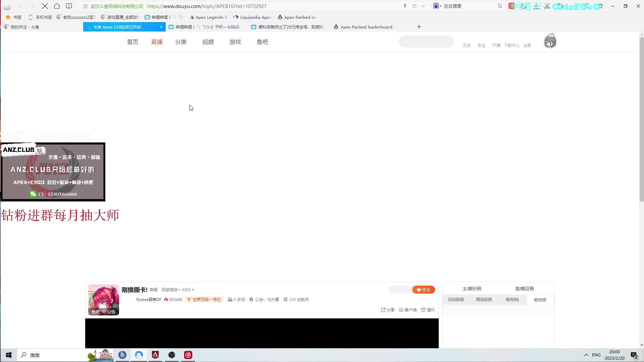
Task: Open 视频 in Douyu navigation
Action: (208, 42)
